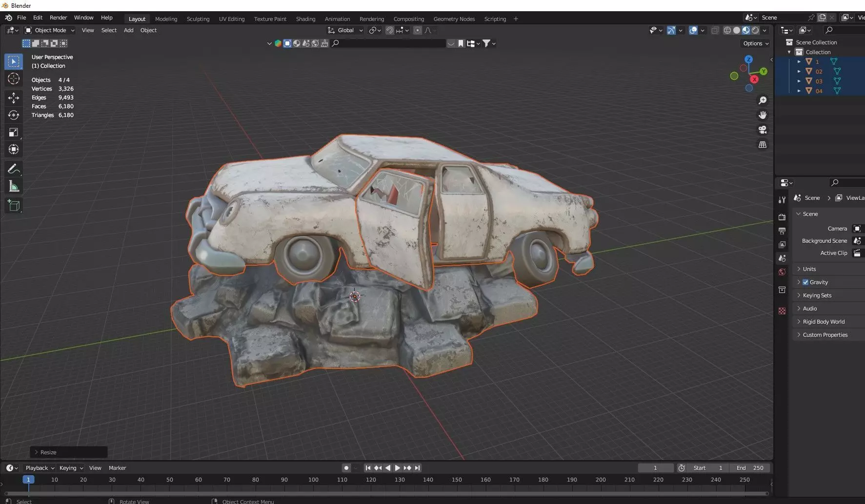Click the outliner filter search field
This screenshot has height=504, width=865.
pyautogui.click(x=845, y=30)
